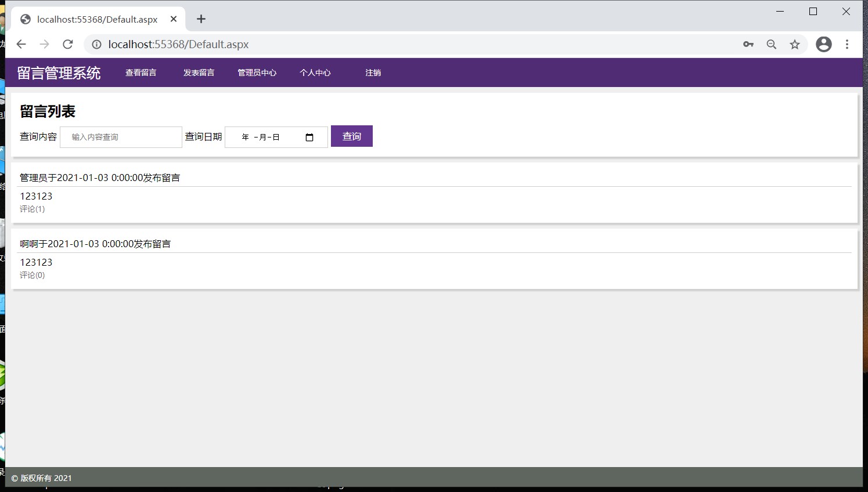Click the zoom magnifier icon
Screen dimensions: 868x492
772,44
